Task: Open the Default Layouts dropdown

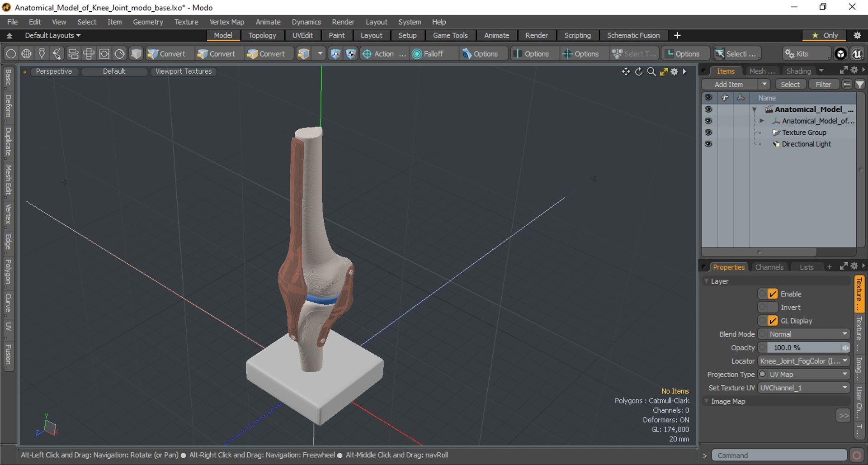Action: [x=52, y=35]
